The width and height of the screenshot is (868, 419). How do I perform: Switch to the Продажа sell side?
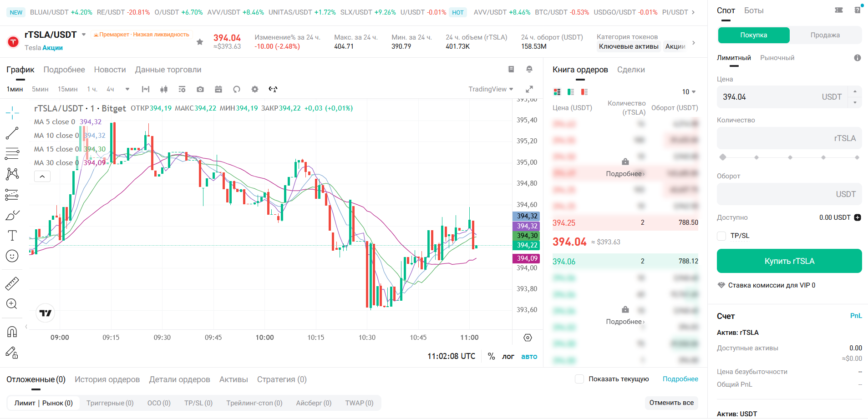tap(825, 35)
